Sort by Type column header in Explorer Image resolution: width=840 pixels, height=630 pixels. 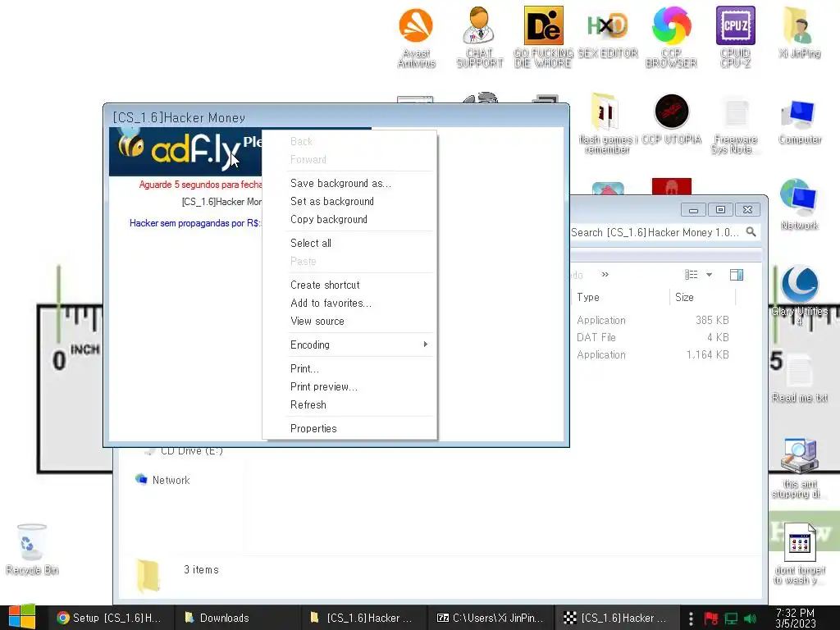[x=622, y=297]
